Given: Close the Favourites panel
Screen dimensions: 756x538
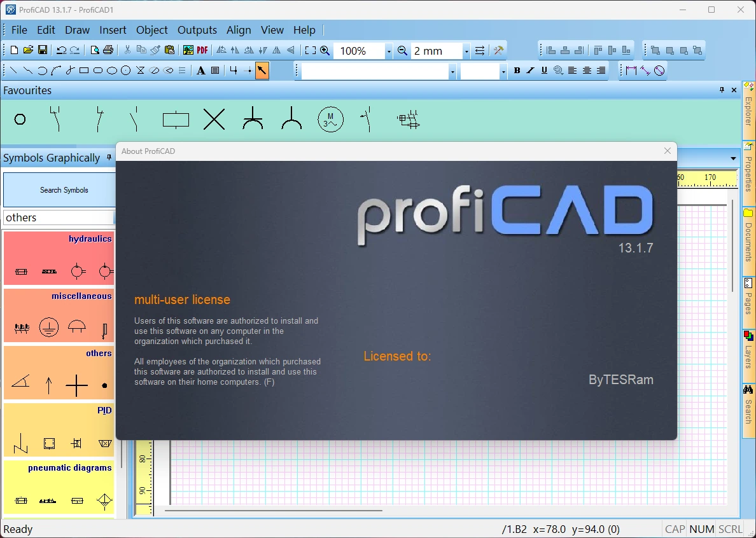Looking at the screenshot, I should tap(734, 90).
